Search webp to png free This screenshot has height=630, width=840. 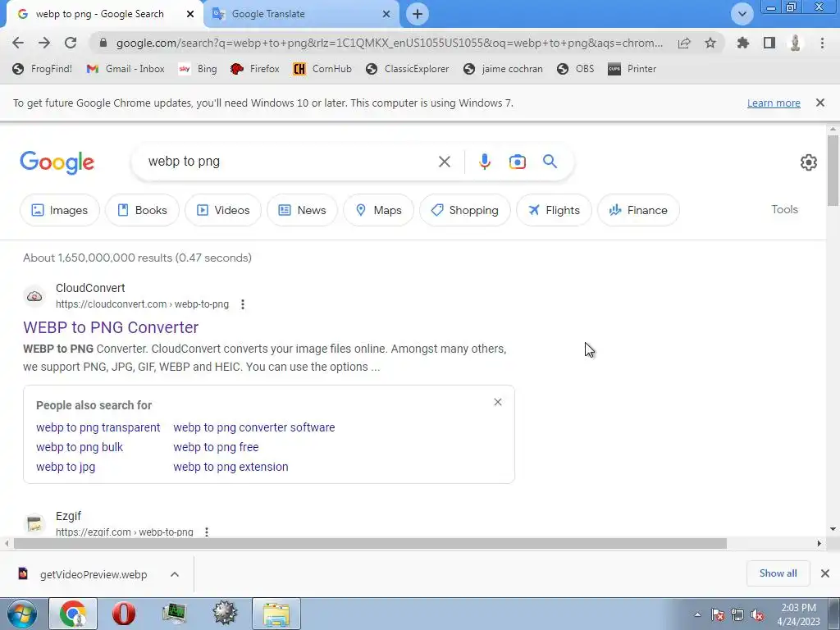(x=216, y=447)
